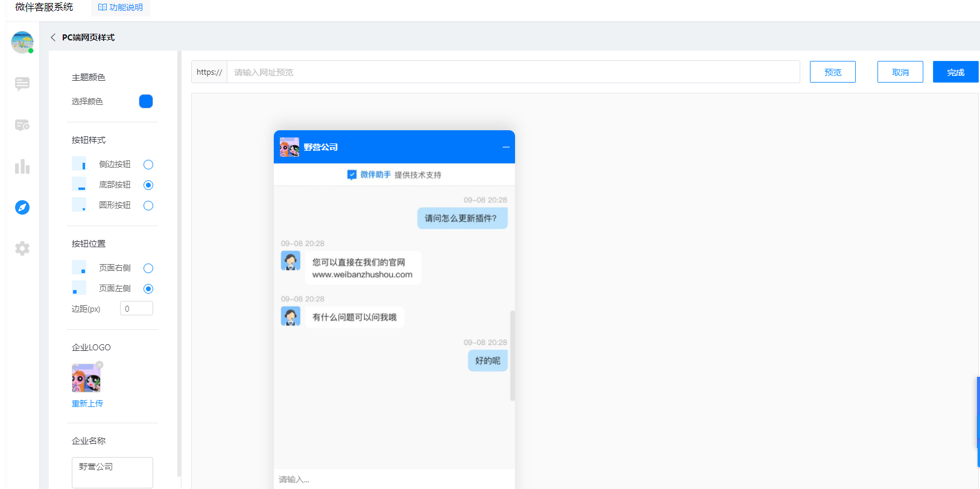The image size is (980, 489).
Task: Click the 预览 preview button
Action: pyautogui.click(x=833, y=72)
